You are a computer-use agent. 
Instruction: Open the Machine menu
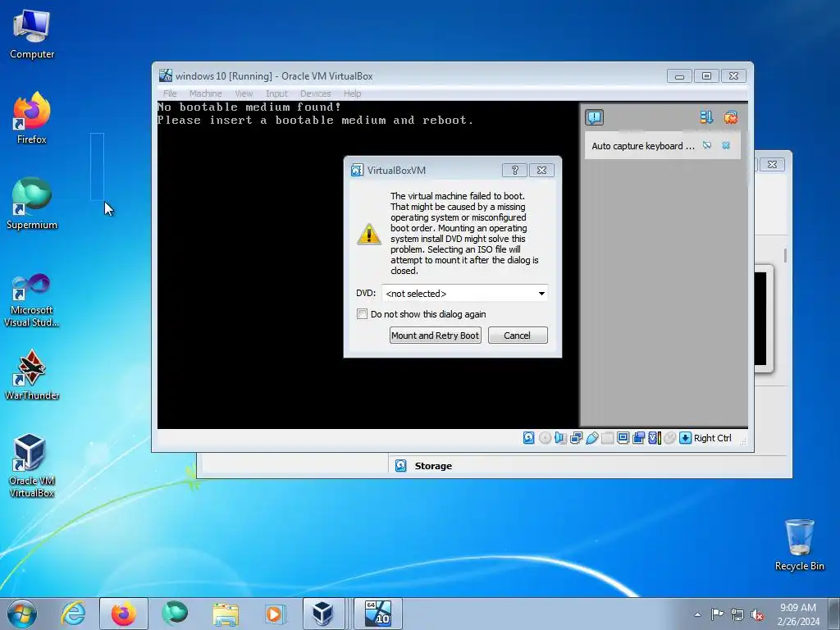click(x=205, y=94)
